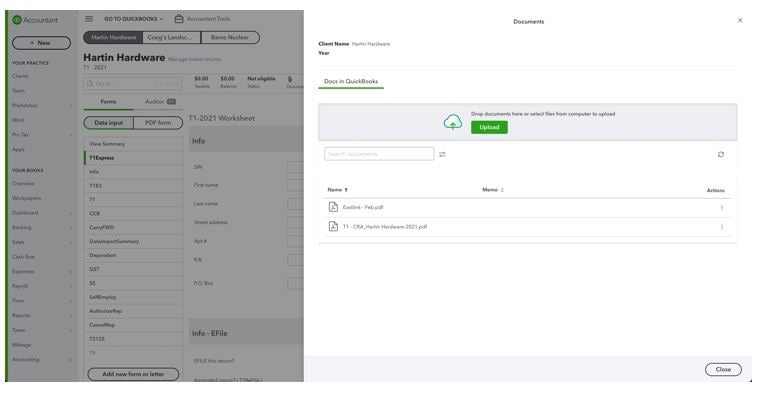
Task: Select the Dependant form
Action: tap(133, 255)
